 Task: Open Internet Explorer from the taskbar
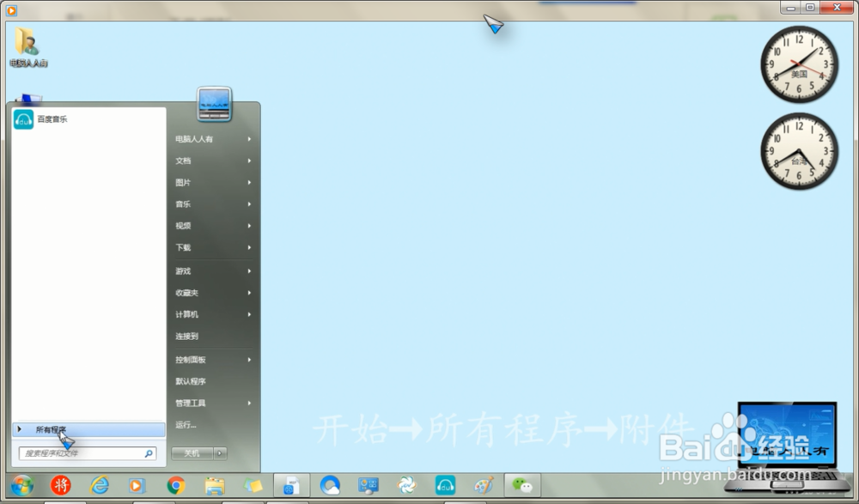[x=99, y=485]
